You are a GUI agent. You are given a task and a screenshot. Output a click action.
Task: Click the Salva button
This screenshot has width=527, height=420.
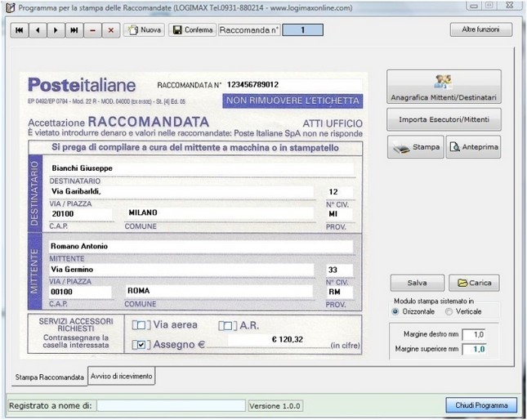(x=417, y=283)
